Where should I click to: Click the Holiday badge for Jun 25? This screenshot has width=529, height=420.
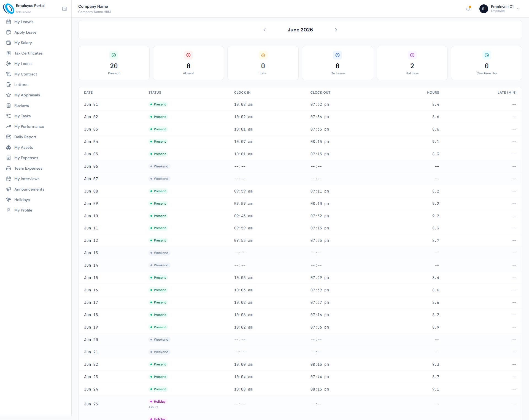tap(158, 402)
